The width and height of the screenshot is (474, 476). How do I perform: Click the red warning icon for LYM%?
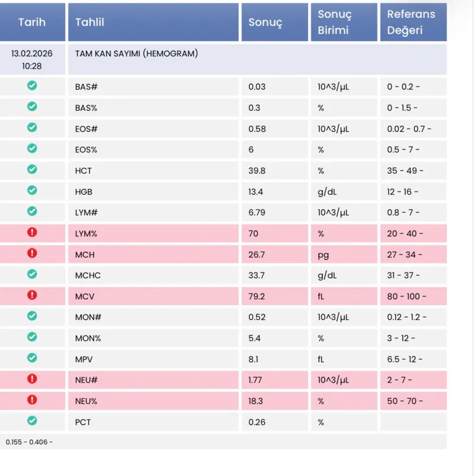[32, 232]
